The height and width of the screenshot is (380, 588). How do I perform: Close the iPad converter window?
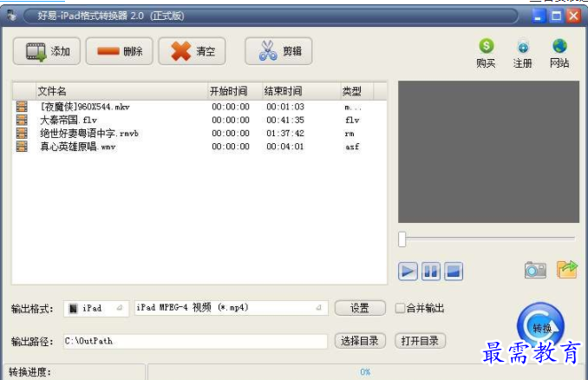[574, 16]
